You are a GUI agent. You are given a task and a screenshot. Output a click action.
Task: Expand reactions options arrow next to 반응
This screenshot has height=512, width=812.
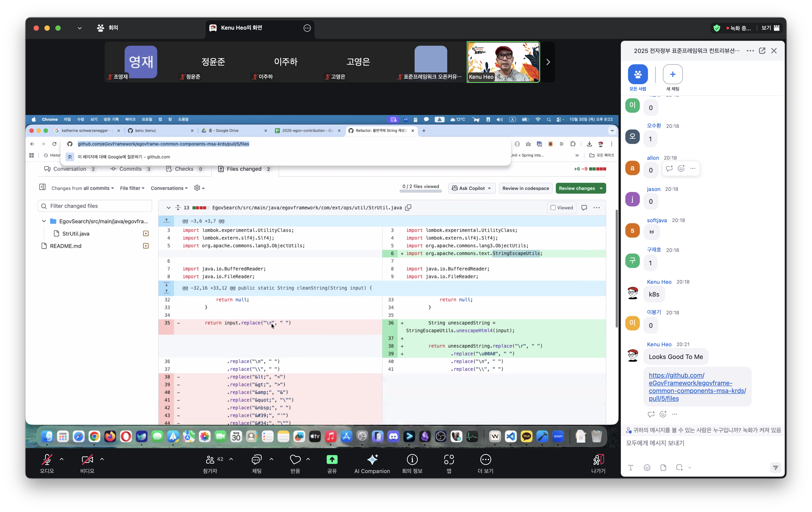[x=308, y=459]
